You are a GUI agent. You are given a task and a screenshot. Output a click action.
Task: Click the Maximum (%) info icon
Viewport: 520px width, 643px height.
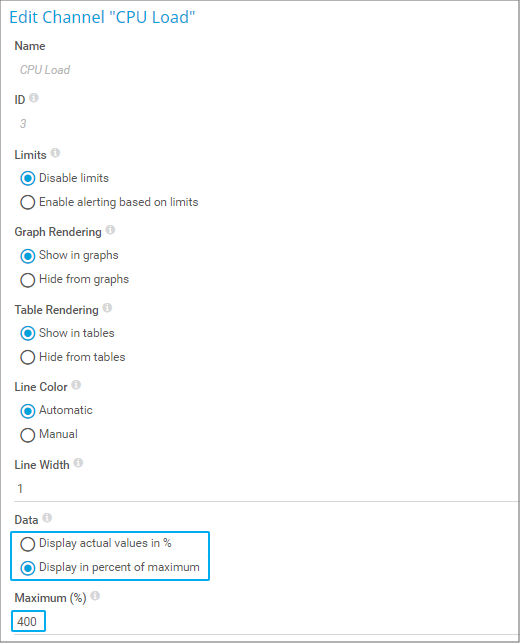pos(95,595)
